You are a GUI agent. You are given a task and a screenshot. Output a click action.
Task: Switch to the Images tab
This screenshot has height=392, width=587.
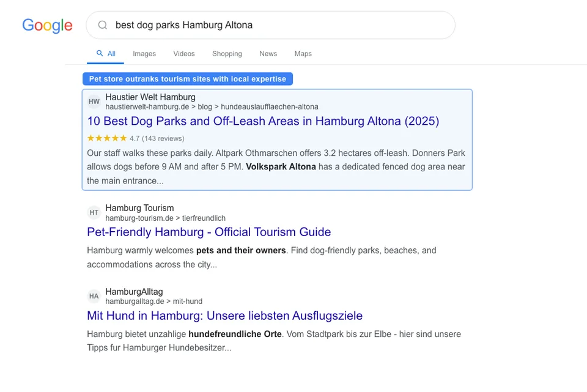[x=144, y=54]
